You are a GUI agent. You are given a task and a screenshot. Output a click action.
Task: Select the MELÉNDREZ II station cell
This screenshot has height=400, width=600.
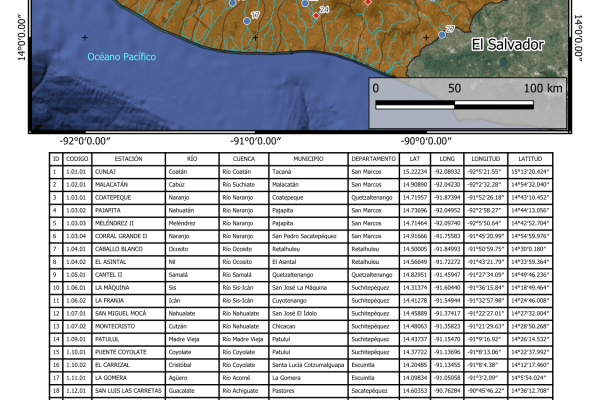tap(129, 223)
